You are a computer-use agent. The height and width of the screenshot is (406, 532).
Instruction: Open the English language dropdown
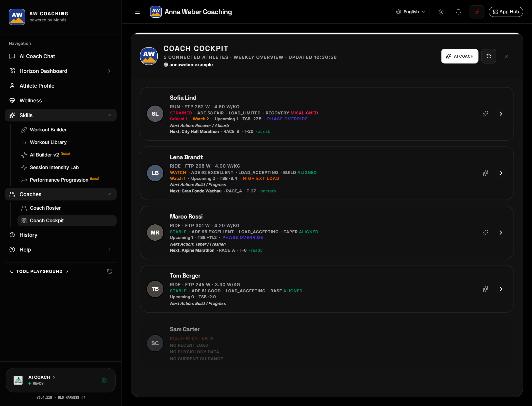411,12
